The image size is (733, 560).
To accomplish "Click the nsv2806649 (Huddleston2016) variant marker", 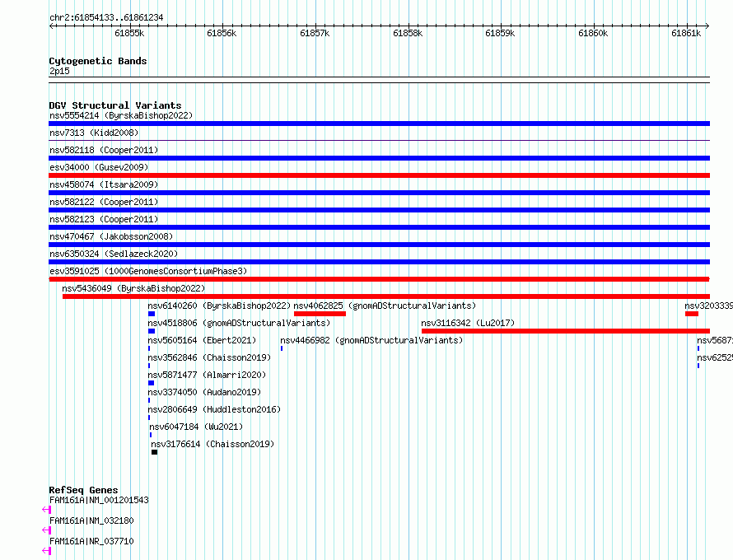I will tap(149, 418).
